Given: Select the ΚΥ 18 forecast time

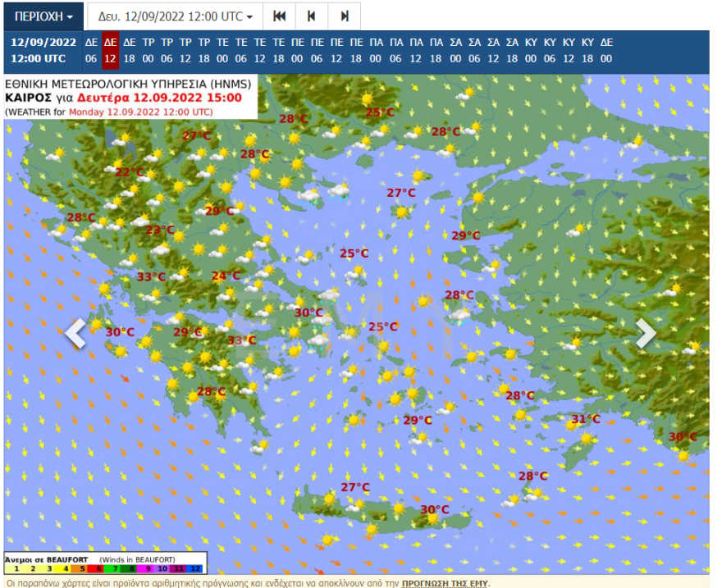Looking at the screenshot, I should [587, 51].
